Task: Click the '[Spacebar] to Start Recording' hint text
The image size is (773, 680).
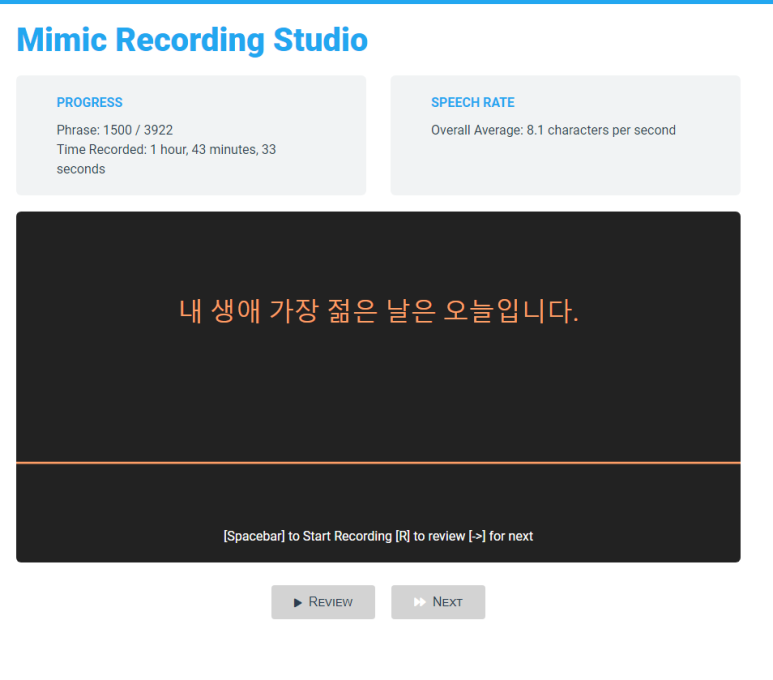Action: tap(307, 536)
